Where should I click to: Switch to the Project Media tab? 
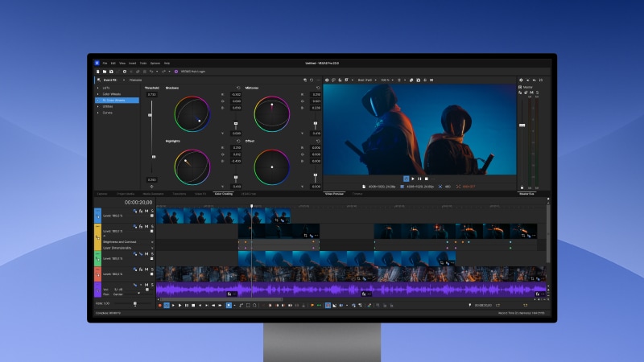126,194
